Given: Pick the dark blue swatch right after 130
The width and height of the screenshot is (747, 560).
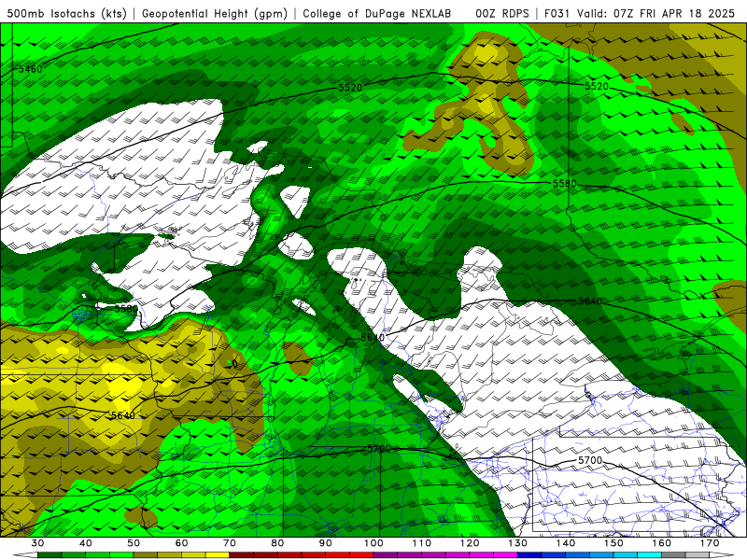Looking at the screenshot, I should click(x=529, y=556).
